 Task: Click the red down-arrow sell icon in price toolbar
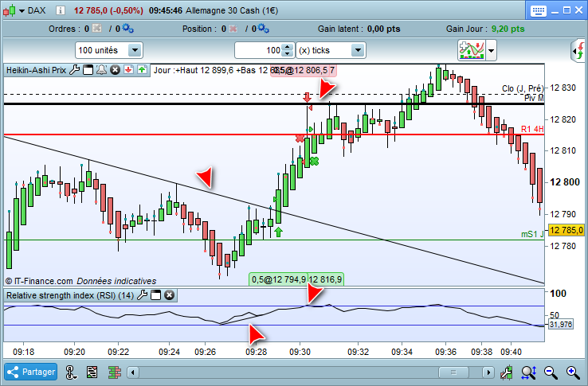pos(128,70)
